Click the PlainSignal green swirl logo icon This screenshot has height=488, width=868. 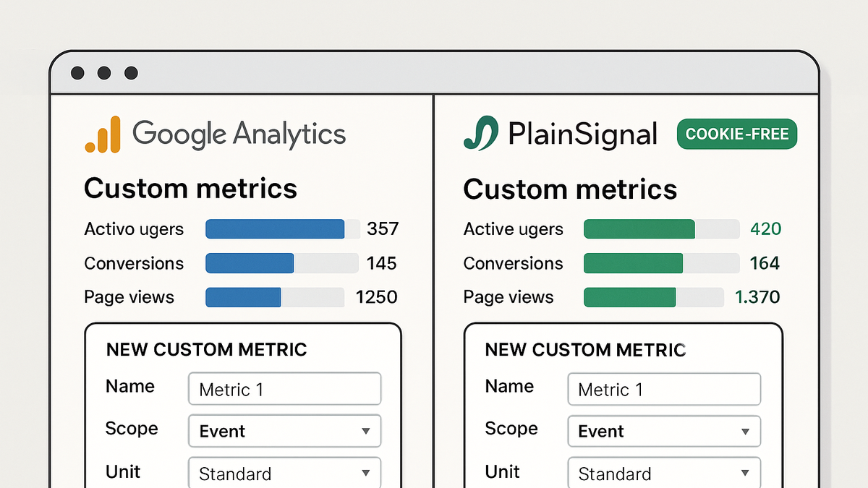481,134
